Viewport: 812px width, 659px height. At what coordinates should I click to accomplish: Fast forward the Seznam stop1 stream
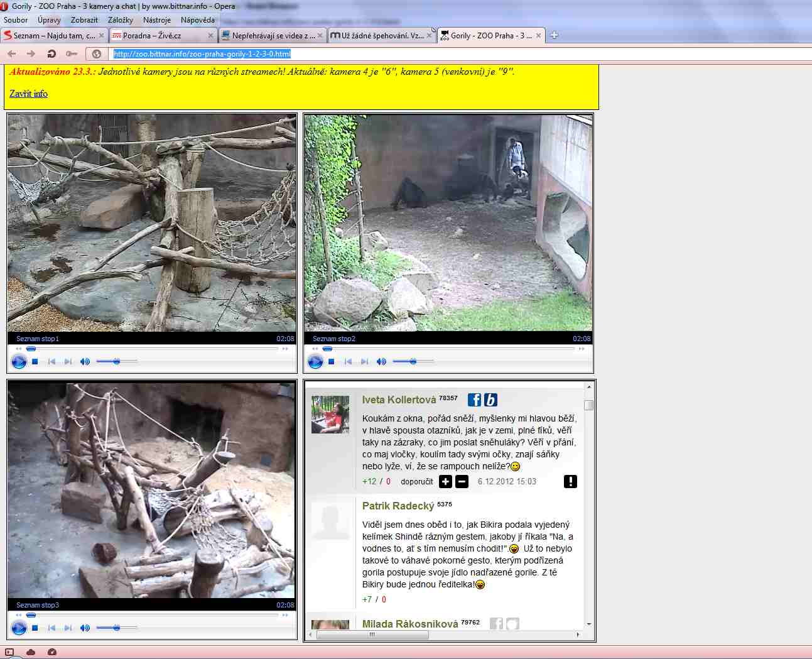[x=285, y=349]
